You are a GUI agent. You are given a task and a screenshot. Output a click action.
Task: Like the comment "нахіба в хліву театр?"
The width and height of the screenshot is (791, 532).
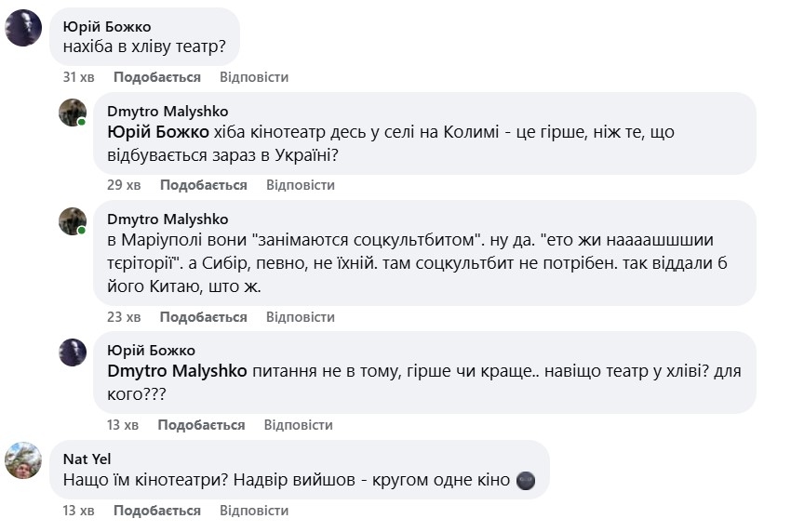(157, 77)
